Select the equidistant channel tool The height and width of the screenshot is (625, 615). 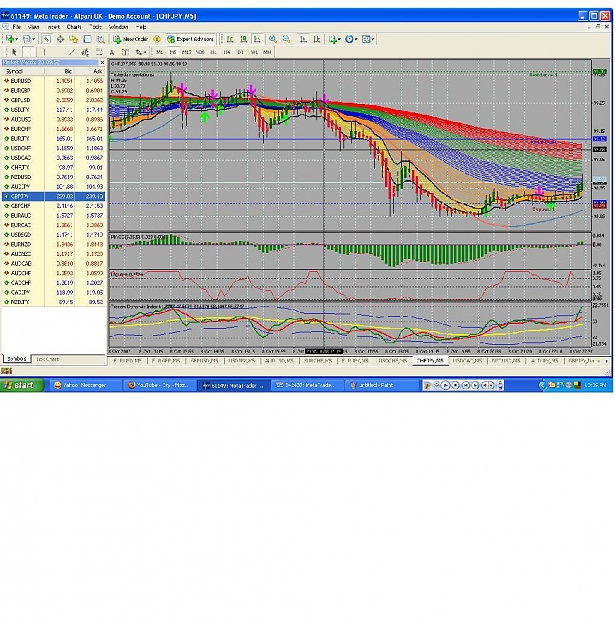click(x=85, y=52)
